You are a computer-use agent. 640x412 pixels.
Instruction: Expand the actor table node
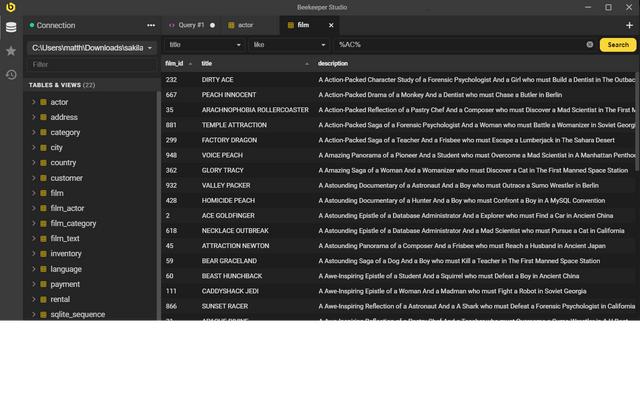click(33, 102)
